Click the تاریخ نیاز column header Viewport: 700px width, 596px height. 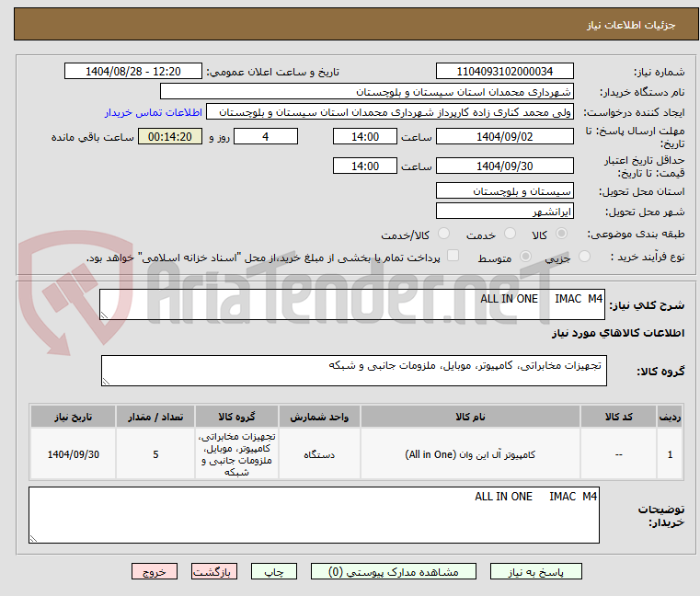(74, 417)
